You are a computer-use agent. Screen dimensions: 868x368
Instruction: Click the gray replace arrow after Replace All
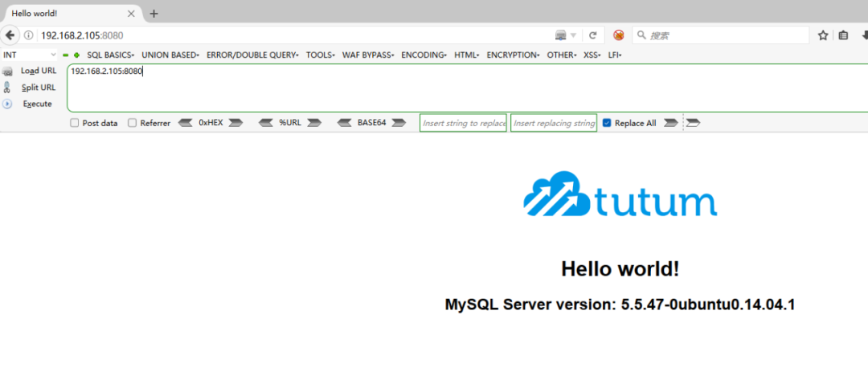670,123
